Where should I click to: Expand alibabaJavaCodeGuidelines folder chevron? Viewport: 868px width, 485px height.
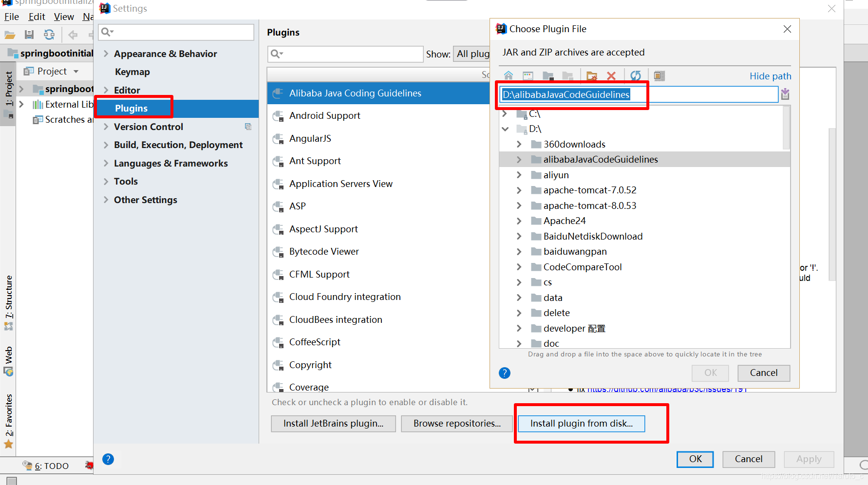click(x=519, y=160)
